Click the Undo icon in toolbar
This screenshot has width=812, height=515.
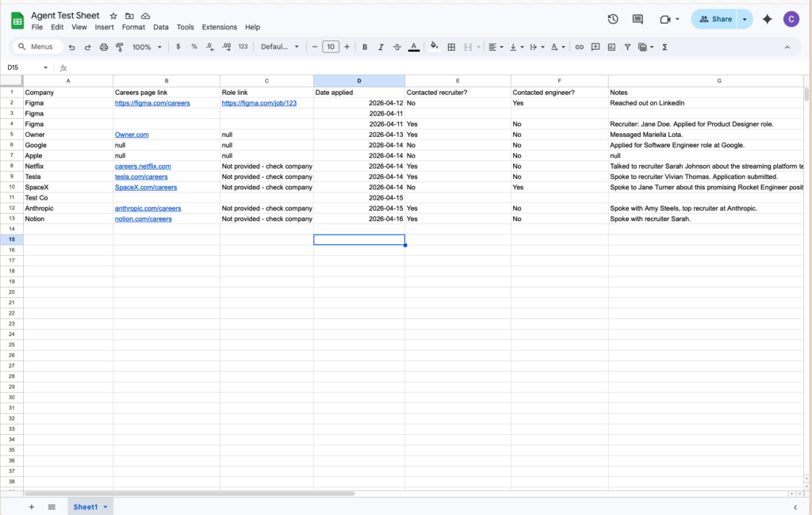click(72, 48)
